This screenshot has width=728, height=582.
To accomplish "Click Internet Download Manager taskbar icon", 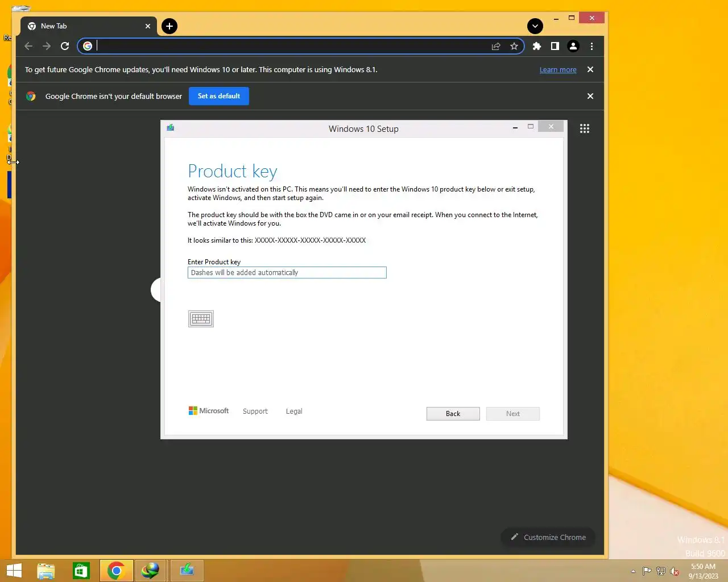I will pyautogui.click(x=151, y=571).
